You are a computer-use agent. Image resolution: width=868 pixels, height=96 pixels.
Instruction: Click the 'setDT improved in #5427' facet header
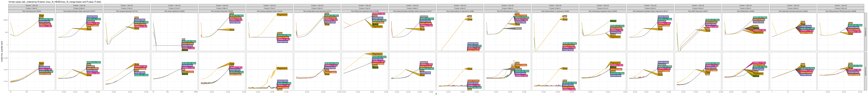698,11
